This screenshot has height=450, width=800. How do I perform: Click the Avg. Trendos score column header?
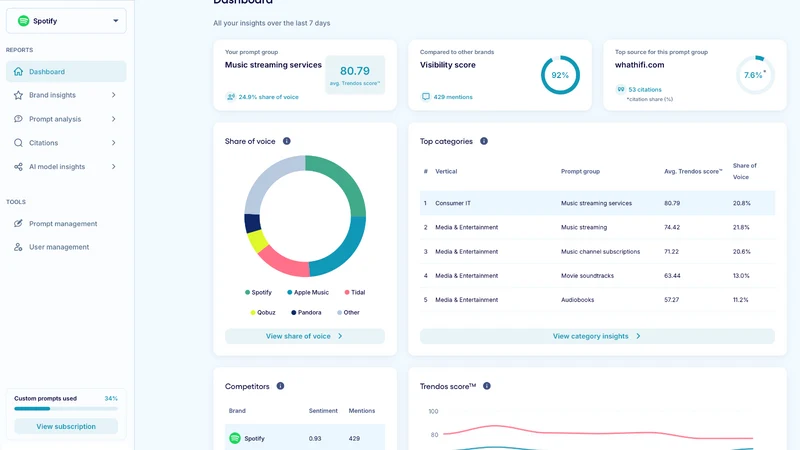pos(693,171)
